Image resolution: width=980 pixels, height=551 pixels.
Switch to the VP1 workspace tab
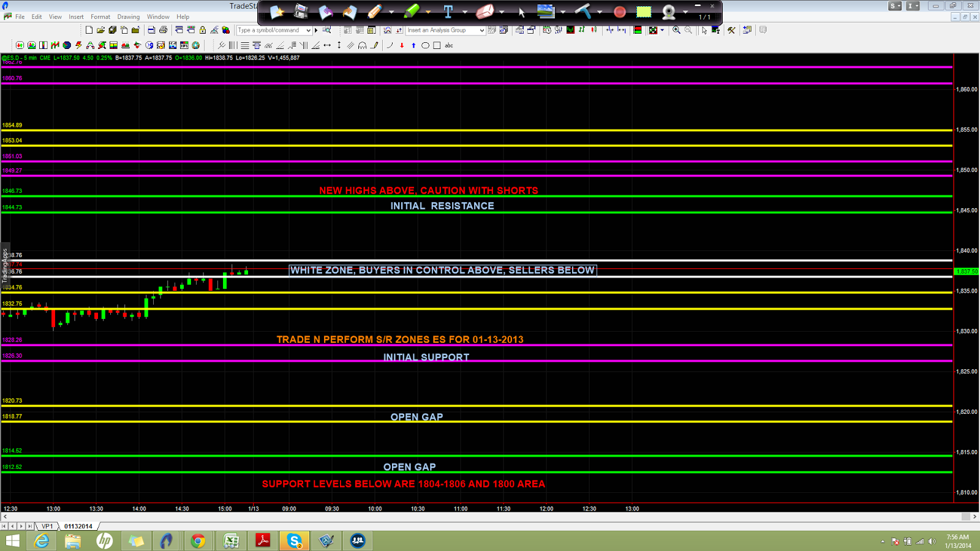pyautogui.click(x=47, y=526)
